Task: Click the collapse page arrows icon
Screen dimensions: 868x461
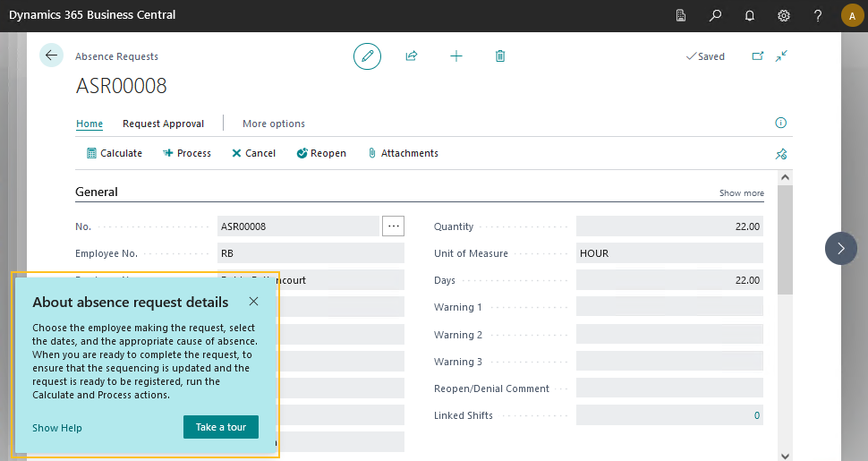Action: (x=781, y=55)
